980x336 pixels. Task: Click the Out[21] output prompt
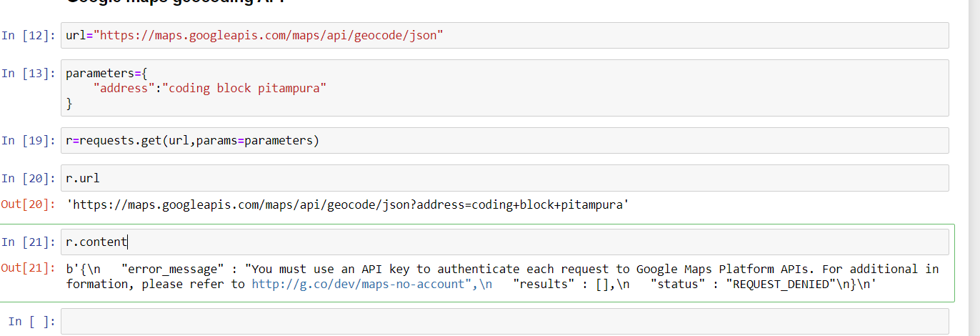coord(28,268)
